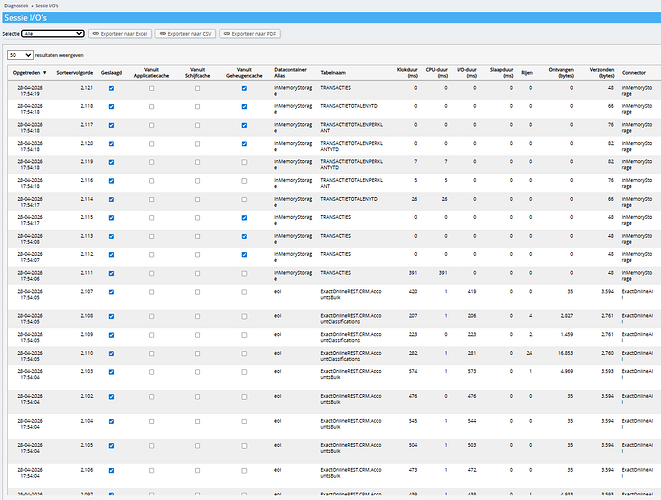Viewport: 661px width, 500px height.
Task: Click Exporteer naar PDF button
Action: pyautogui.click(x=250, y=34)
